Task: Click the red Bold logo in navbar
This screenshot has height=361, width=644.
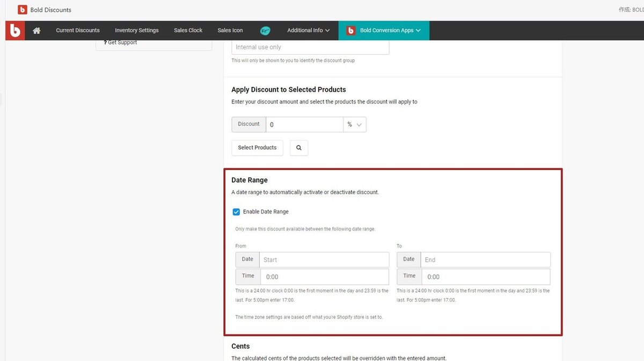Action: (15, 31)
